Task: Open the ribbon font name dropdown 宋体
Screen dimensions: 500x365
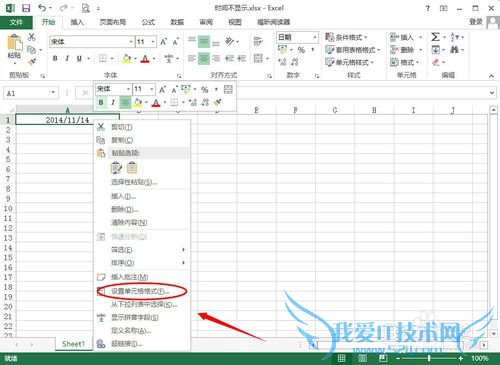Action: pos(131,42)
